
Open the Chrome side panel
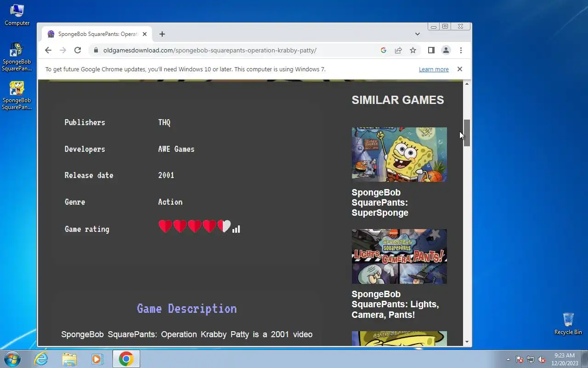[x=431, y=50]
